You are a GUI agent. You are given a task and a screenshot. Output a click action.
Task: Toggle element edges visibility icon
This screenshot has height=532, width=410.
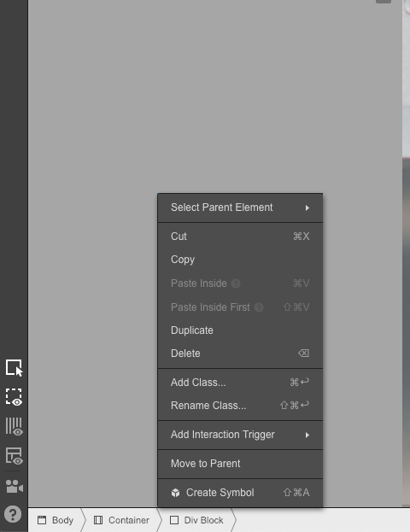click(14, 397)
